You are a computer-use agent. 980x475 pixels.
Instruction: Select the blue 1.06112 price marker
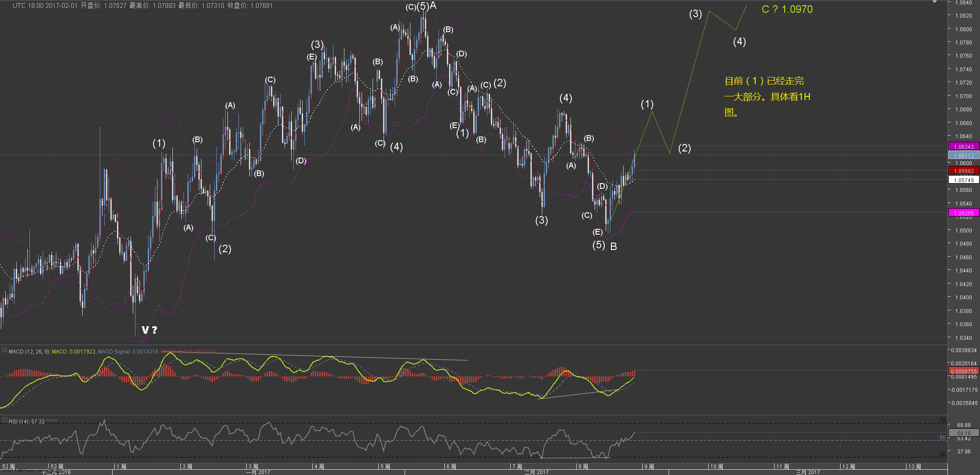(963, 155)
